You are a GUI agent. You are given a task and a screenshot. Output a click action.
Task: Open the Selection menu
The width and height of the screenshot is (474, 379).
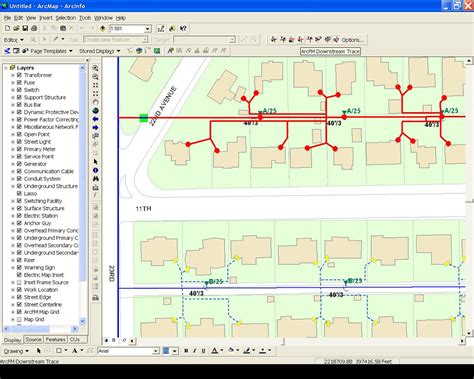point(65,18)
